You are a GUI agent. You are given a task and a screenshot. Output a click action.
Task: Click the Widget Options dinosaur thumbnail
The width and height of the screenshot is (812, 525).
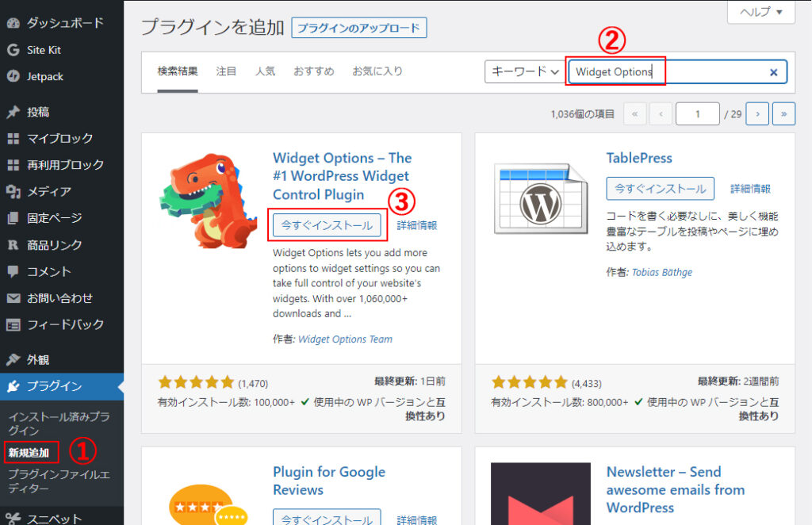click(x=209, y=201)
